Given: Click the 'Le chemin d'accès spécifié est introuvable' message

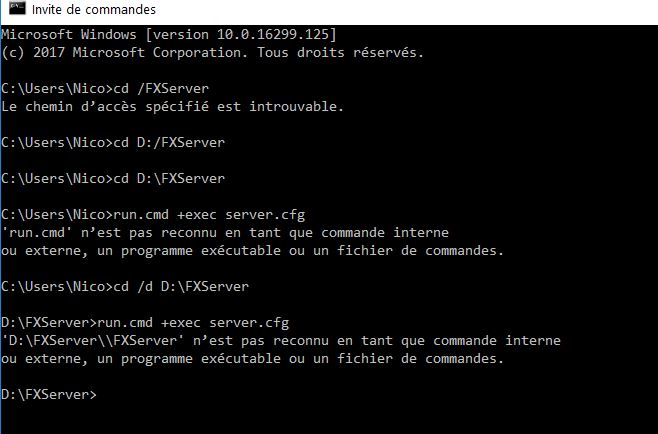Looking at the screenshot, I should coord(172,107).
